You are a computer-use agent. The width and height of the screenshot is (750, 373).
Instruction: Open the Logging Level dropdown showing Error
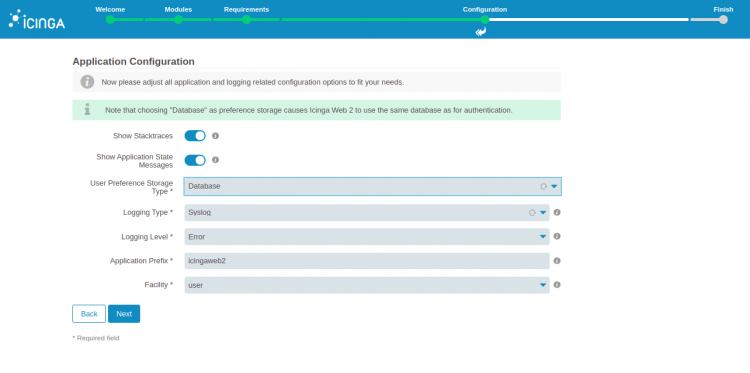[x=367, y=236]
